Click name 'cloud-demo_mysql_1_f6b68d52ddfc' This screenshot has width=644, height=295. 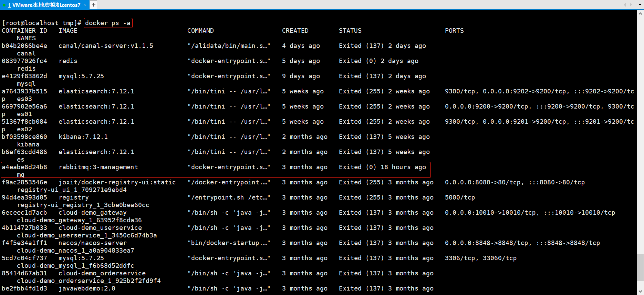click(75, 266)
